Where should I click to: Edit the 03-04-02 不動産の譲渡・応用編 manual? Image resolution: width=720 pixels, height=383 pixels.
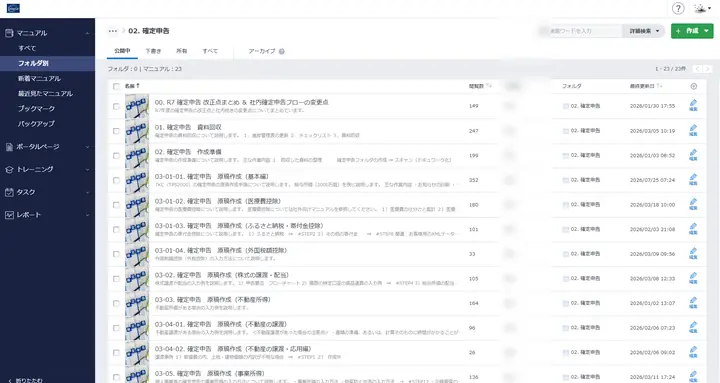(x=693, y=352)
